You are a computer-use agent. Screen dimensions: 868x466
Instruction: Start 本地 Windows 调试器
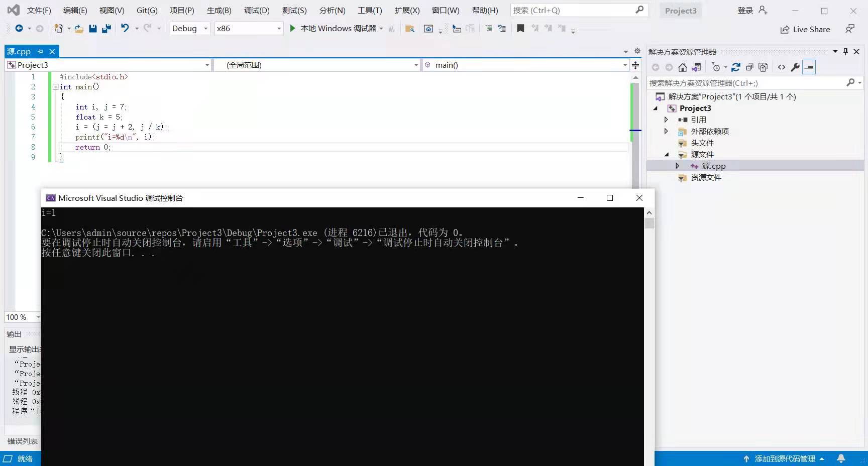pyautogui.click(x=335, y=29)
